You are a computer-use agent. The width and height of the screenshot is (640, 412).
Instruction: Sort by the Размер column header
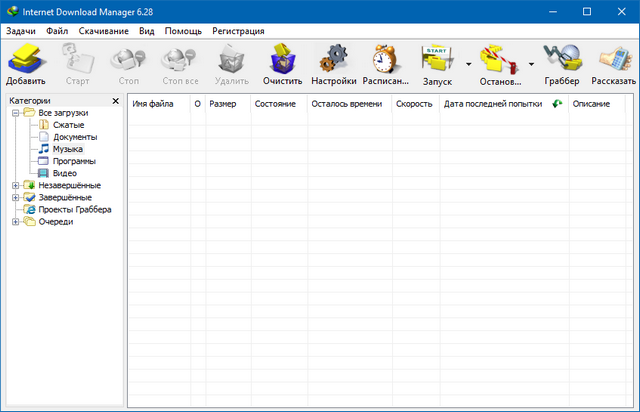tap(222, 103)
